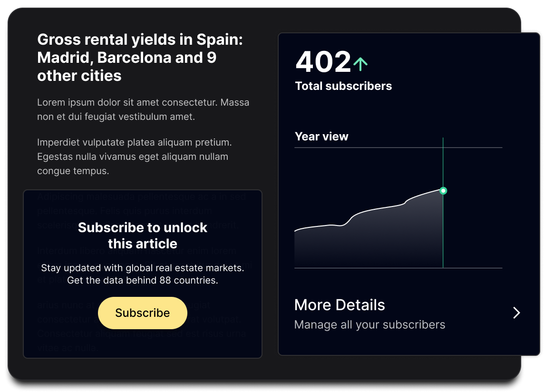Open the More Details chevron arrow

pos(516,313)
